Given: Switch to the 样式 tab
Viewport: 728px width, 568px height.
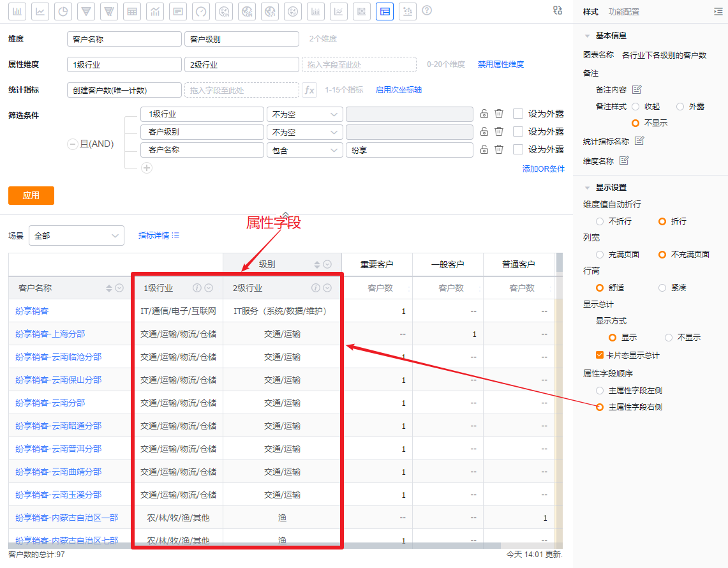Looking at the screenshot, I should pos(591,11).
